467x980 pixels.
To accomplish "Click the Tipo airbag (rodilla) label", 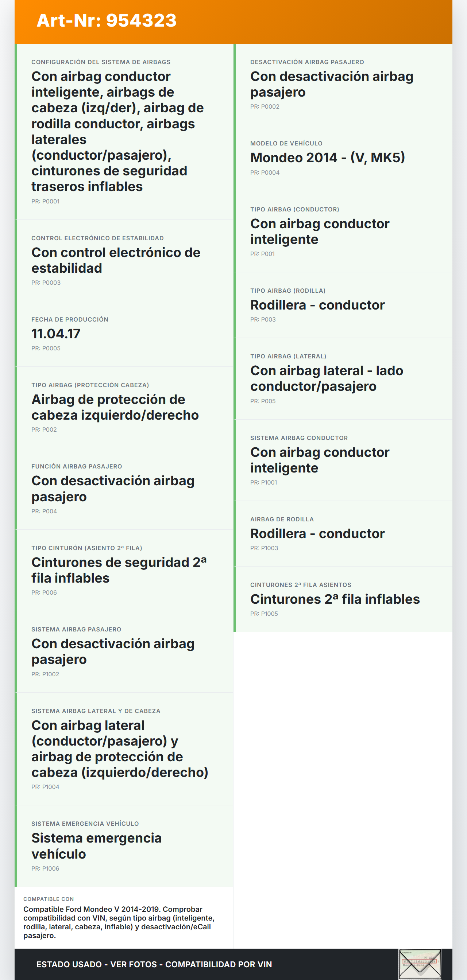I will pos(288,291).
